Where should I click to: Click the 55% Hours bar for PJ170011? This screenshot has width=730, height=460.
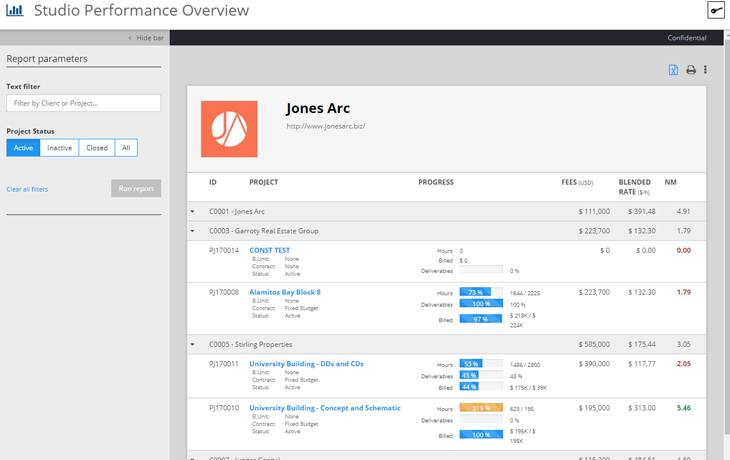pyautogui.click(x=481, y=363)
